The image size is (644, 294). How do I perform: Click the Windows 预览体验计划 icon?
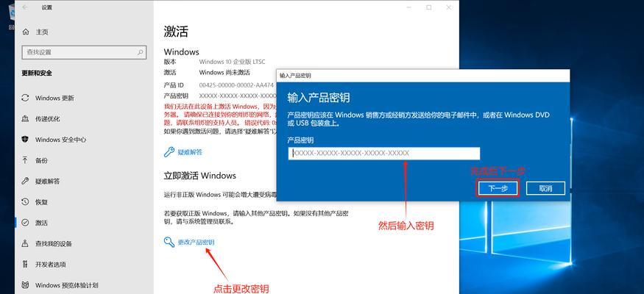coord(25,285)
